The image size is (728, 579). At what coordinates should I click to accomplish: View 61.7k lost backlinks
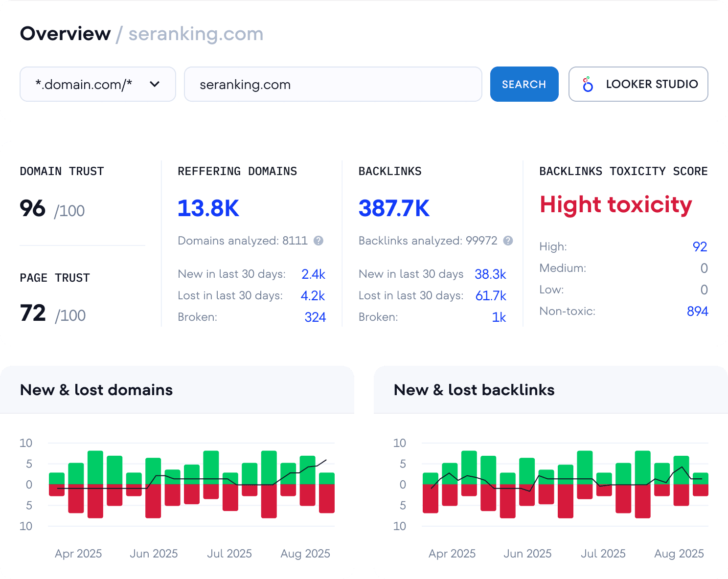tap(489, 295)
